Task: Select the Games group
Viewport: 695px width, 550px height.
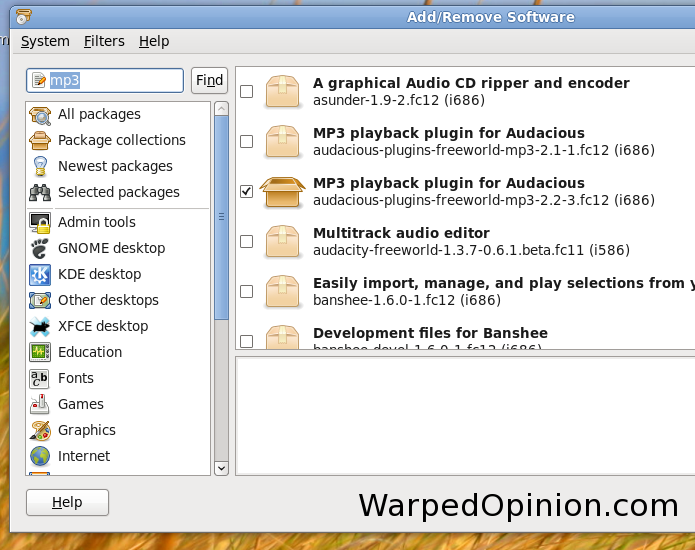Action: coord(118,404)
